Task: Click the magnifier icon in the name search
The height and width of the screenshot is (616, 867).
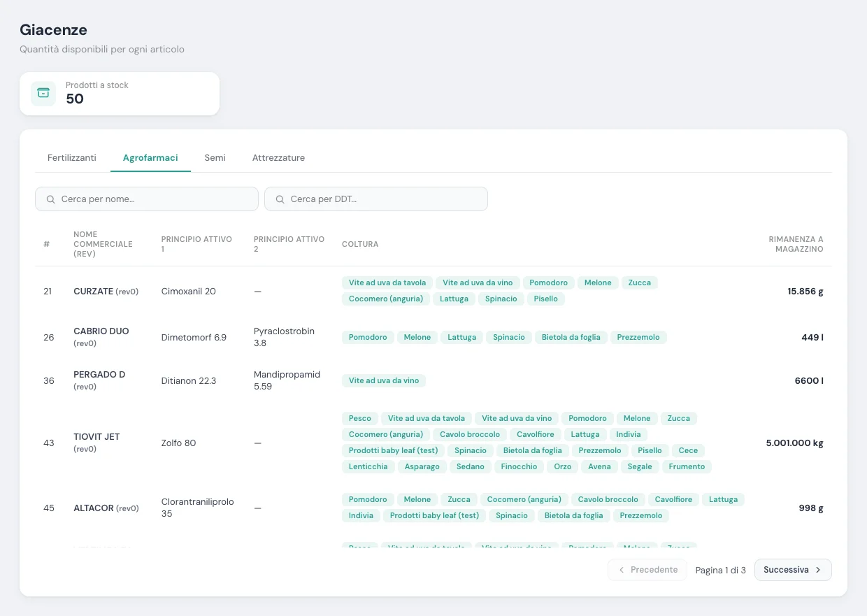Action: (x=51, y=199)
